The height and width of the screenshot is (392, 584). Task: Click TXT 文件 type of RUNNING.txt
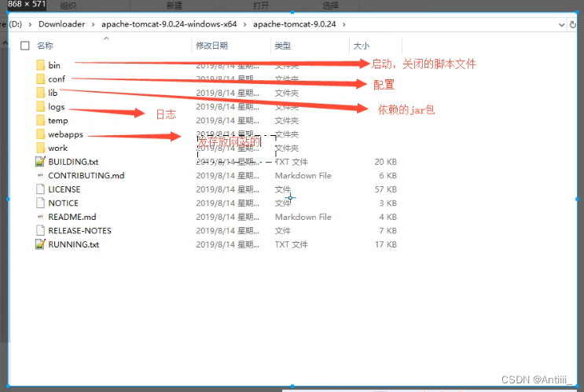[x=292, y=244]
